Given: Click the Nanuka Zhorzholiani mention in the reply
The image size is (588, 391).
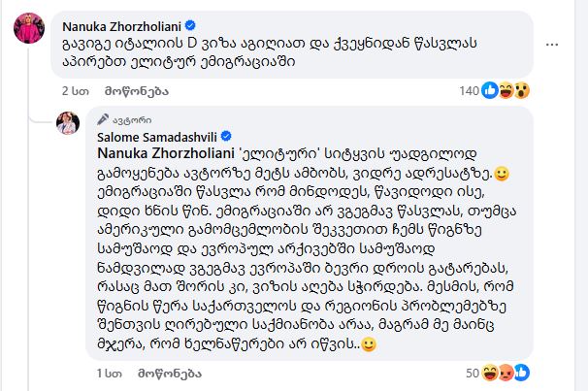Looking at the screenshot, I should (x=164, y=153).
